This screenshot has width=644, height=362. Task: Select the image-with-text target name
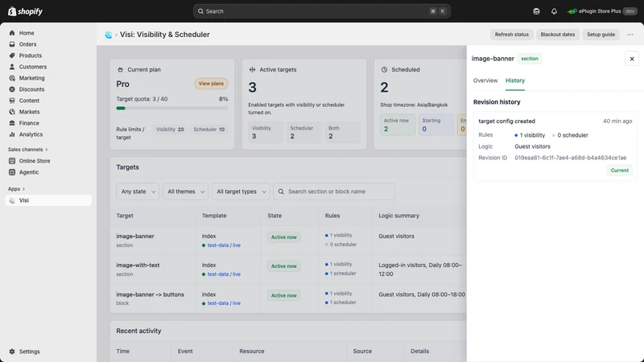click(138, 265)
